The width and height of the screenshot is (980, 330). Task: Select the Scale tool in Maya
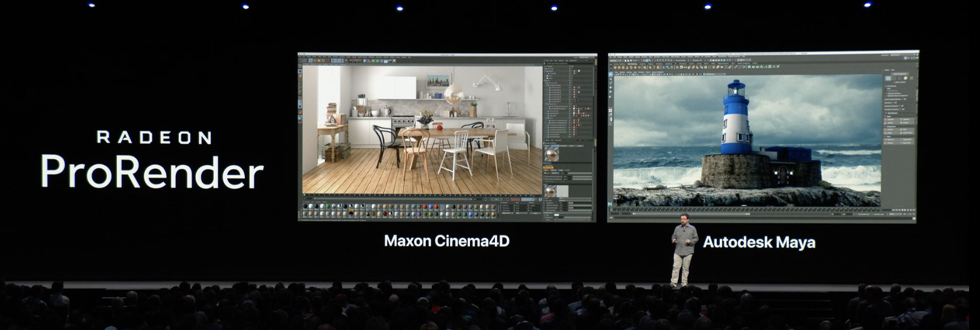(x=611, y=96)
